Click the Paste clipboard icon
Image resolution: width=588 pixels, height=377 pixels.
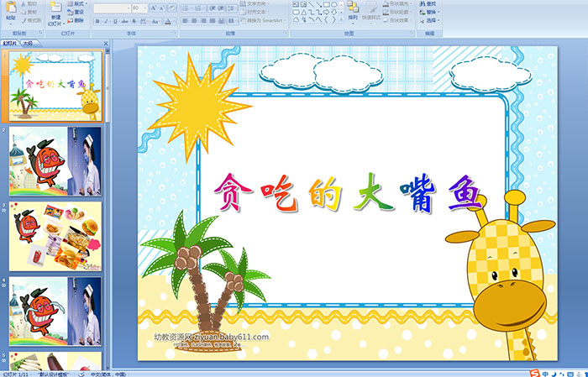click(11, 7)
